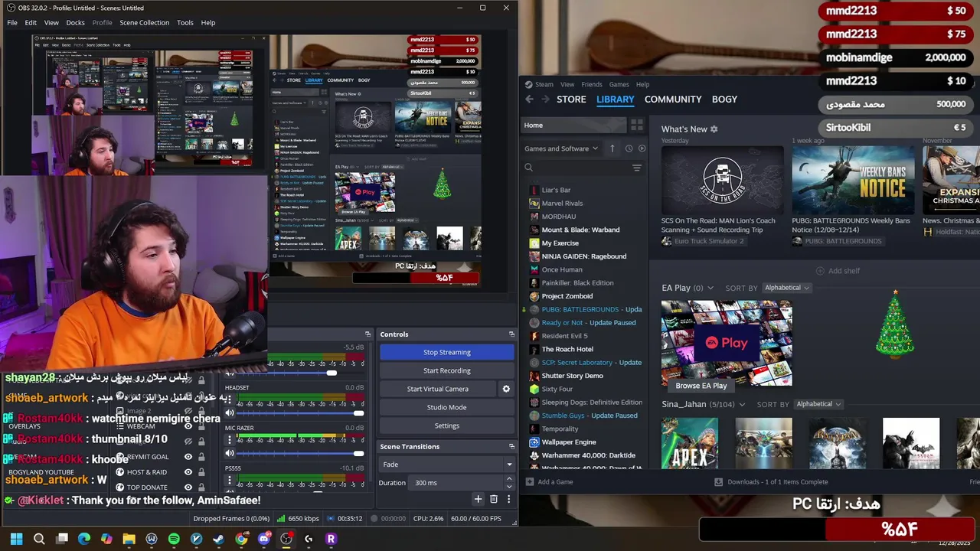Open Discord from the taskbar
This screenshot has height=551, width=980.
[x=264, y=539]
